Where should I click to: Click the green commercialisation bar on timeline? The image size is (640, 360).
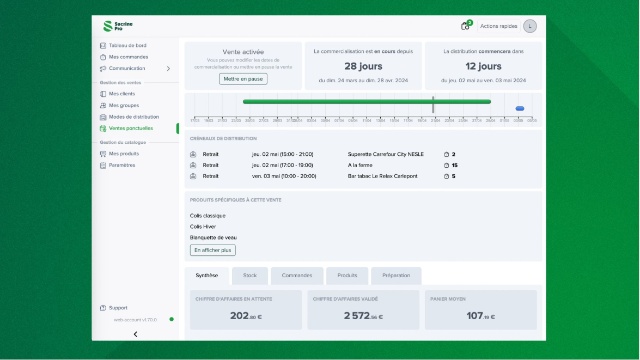coord(367,102)
